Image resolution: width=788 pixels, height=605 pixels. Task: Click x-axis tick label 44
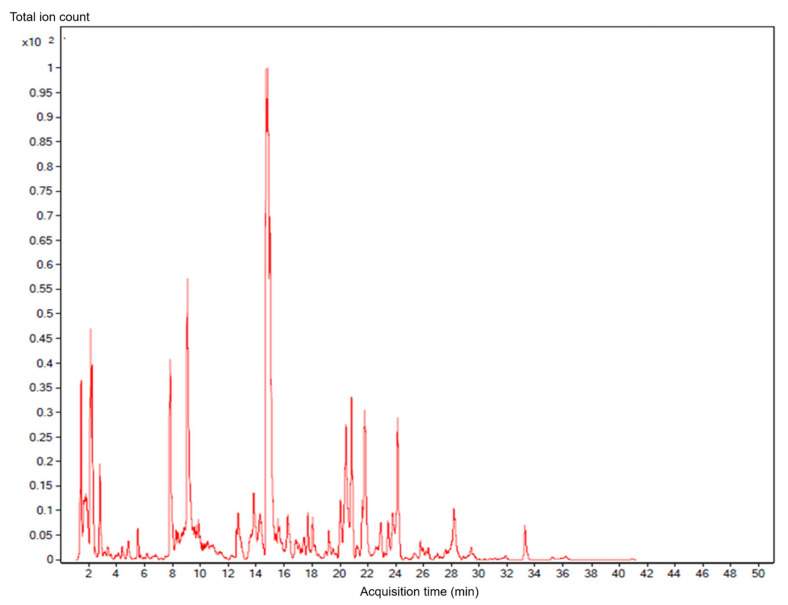coord(674,573)
